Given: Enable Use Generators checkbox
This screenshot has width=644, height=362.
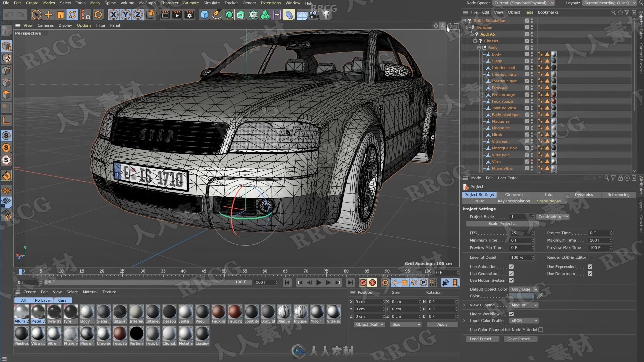Looking at the screenshot, I should point(511,273).
